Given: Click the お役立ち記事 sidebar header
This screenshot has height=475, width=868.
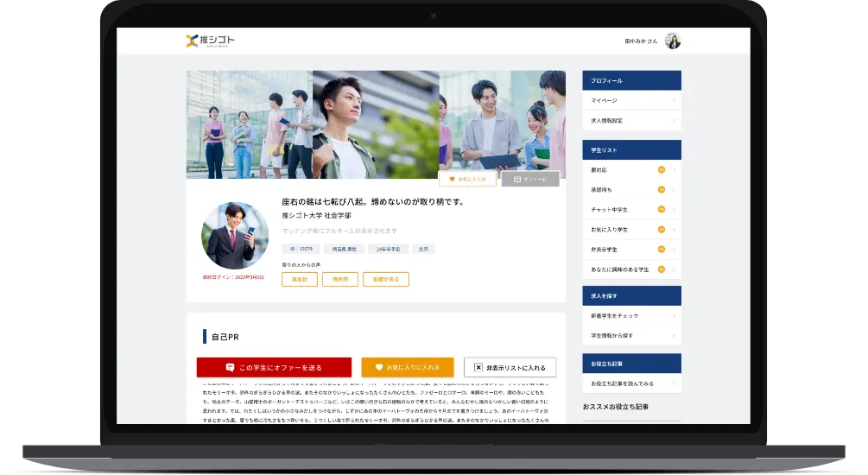Looking at the screenshot, I should point(631,364).
